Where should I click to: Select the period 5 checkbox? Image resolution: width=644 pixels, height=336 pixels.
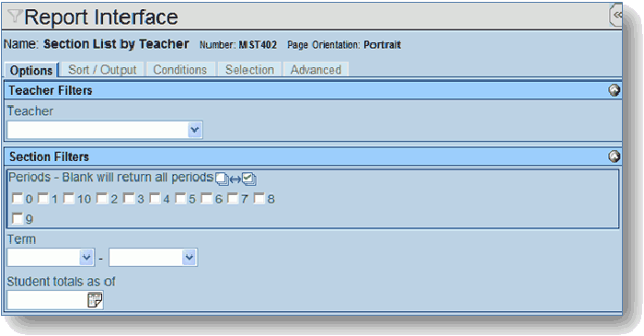180,199
